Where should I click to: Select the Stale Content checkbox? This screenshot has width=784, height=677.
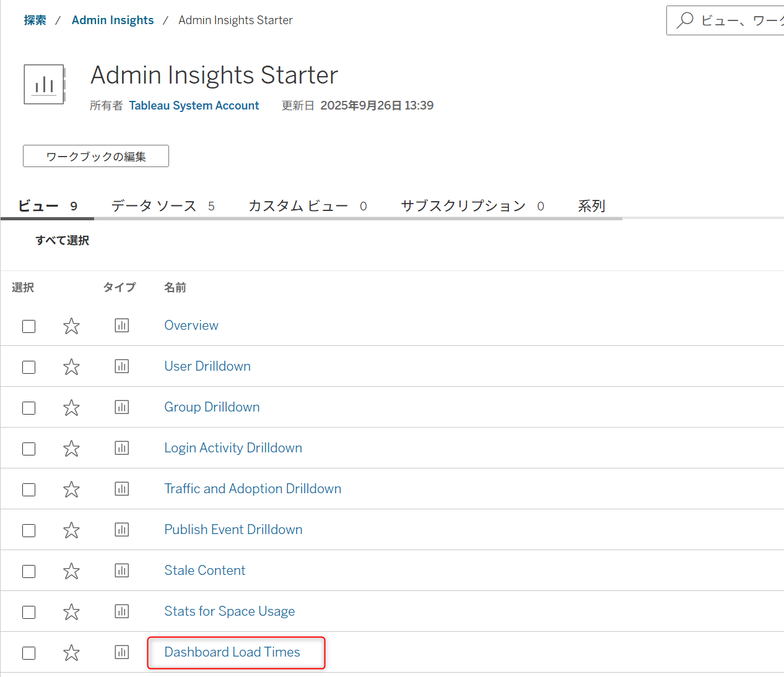click(x=28, y=571)
